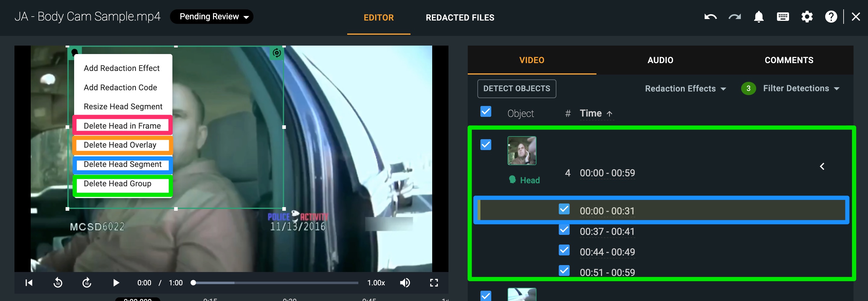Uncheck the 00:00 - 00:31 segment checkbox
The width and height of the screenshot is (868, 301).
click(x=564, y=209)
